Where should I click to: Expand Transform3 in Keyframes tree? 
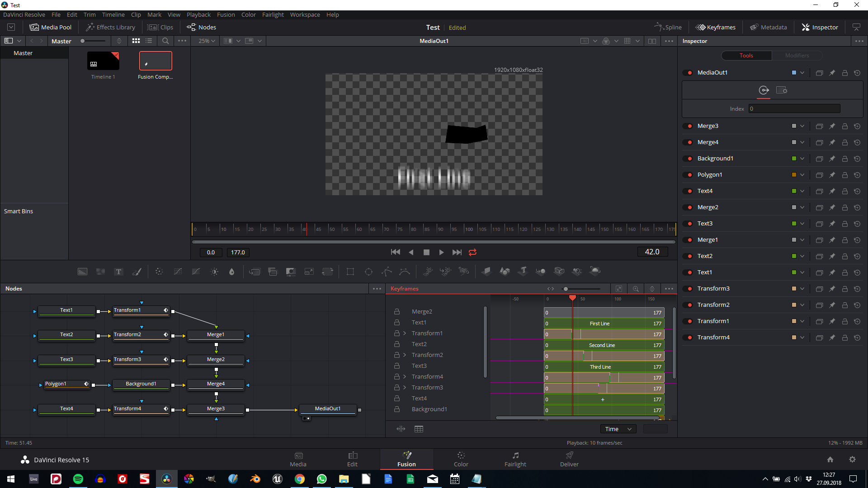(405, 388)
